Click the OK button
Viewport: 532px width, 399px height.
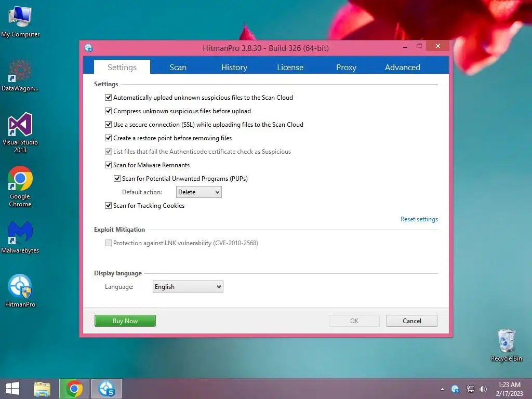(354, 321)
